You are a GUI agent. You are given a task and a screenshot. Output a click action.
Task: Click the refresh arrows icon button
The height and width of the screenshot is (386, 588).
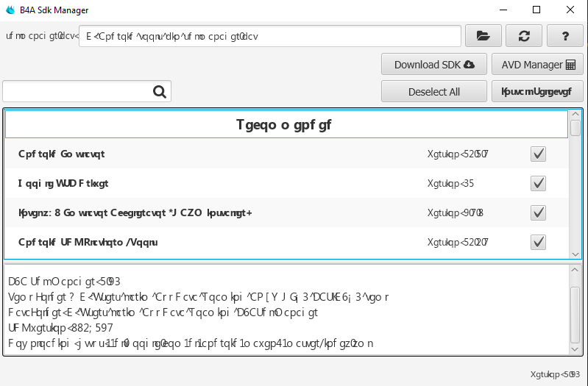tap(525, 35)
